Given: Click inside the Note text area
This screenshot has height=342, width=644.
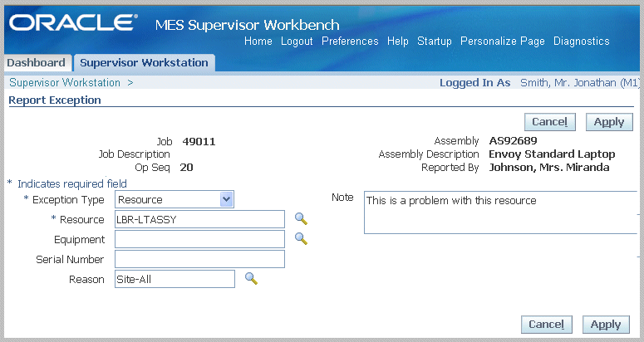Looking at the screenshot, I should [x=501, y=213].
